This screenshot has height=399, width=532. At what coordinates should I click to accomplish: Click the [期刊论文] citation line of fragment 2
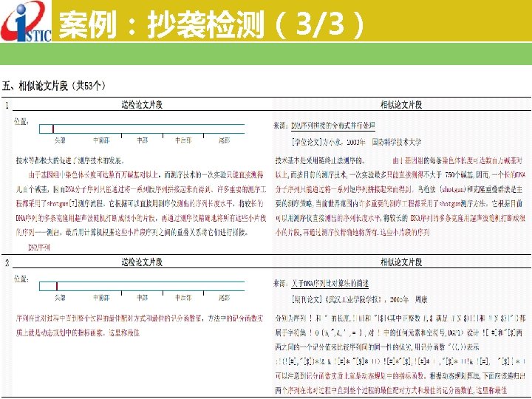click(x=359, y=299)
